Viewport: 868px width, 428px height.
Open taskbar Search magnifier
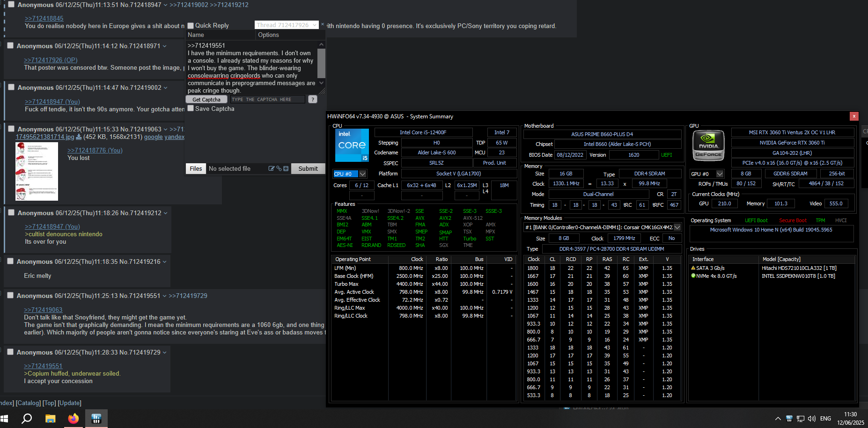tap(27, 419)
